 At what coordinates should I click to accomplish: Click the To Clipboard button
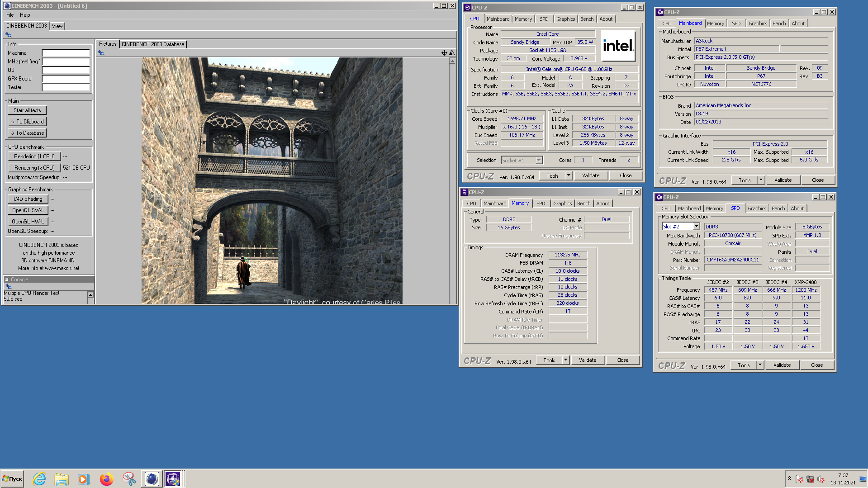coord(27,122)
